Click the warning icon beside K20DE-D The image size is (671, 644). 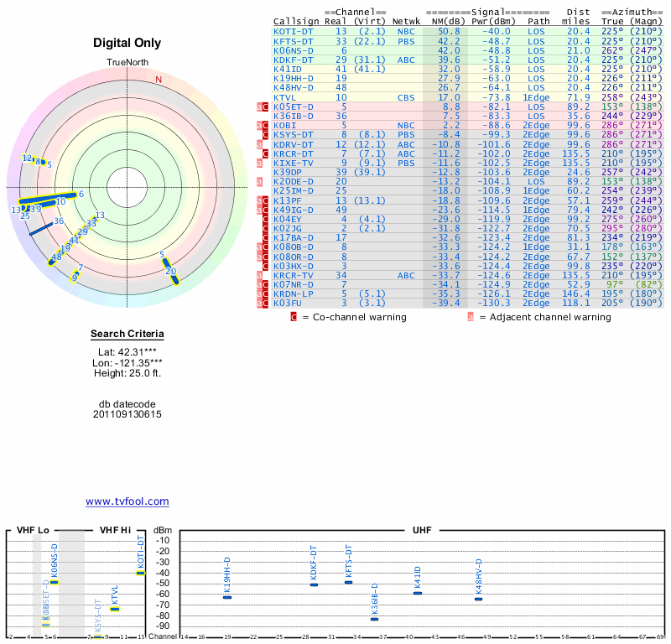(x=260, y=181)
